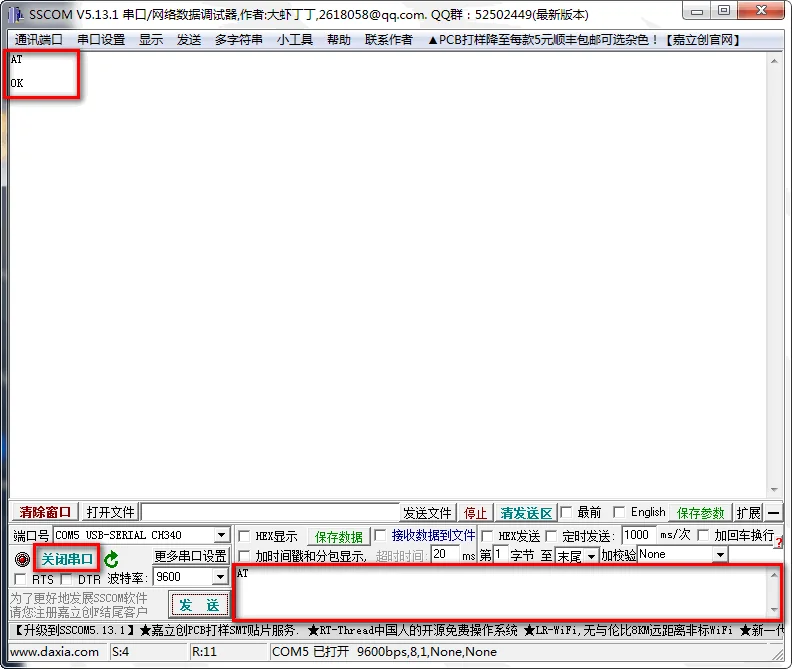Open the 小工具 menu

[x=294, y=39]
